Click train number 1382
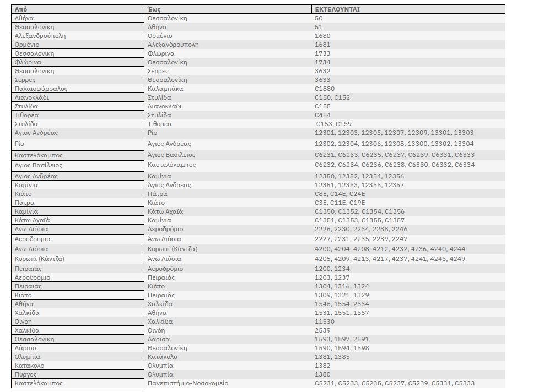Screen dimensions: 544x392 [x=322, y=366]
